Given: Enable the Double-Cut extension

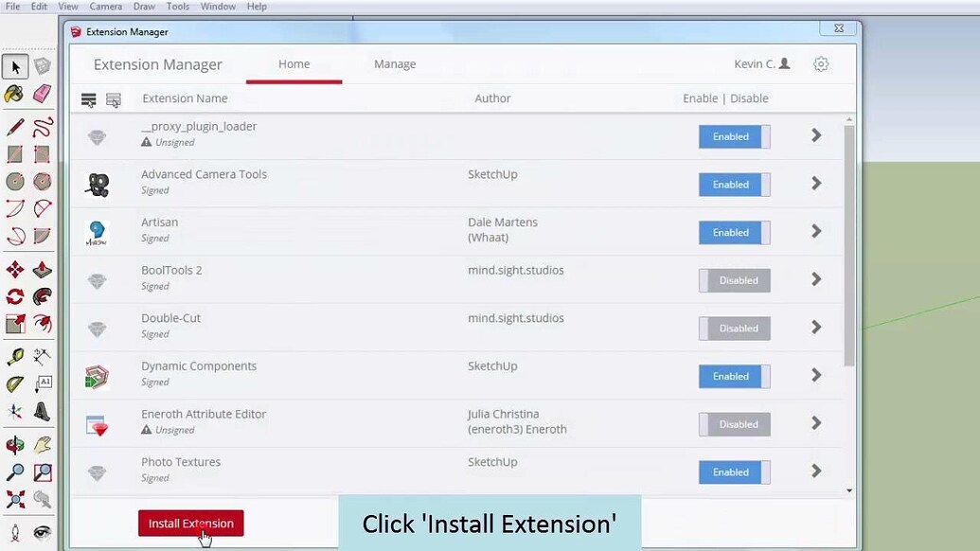Looking at the screenshot, I should tap(734, 328).
